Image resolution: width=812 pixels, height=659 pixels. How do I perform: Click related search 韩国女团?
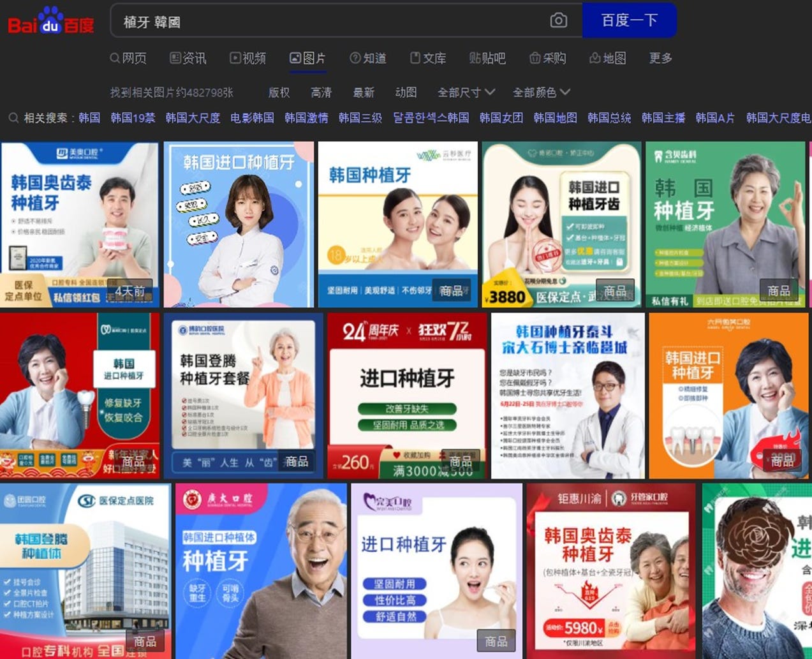tap(501, 118)
